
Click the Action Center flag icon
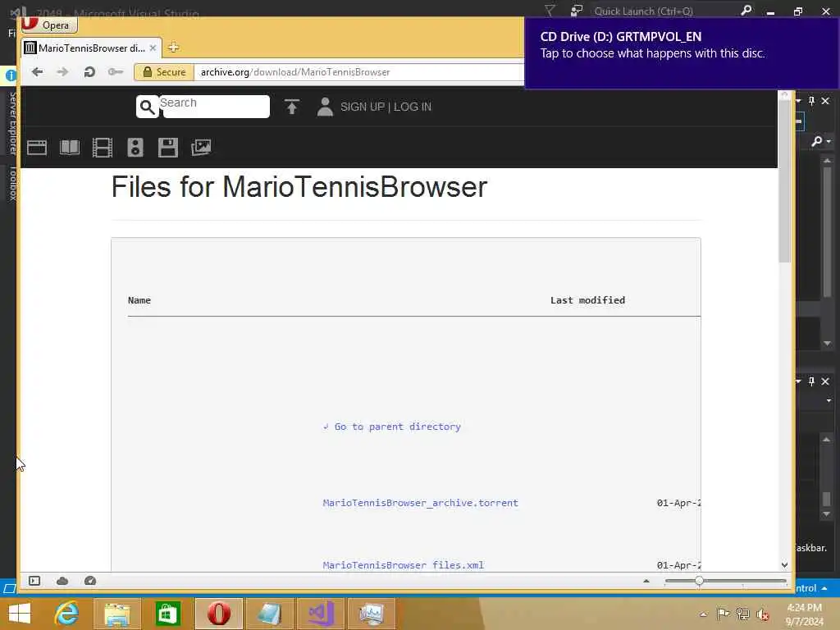pos(723,614)
